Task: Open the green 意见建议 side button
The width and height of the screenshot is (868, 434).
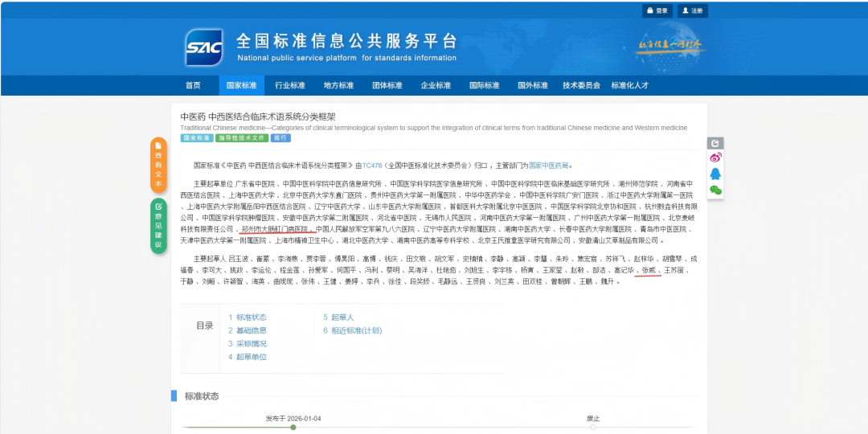Action: [158, 226]
